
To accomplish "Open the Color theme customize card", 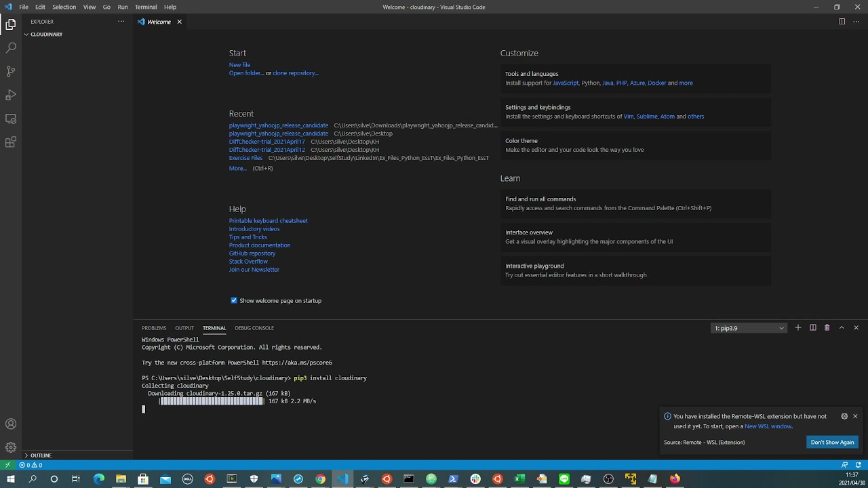I will (635, 145).
